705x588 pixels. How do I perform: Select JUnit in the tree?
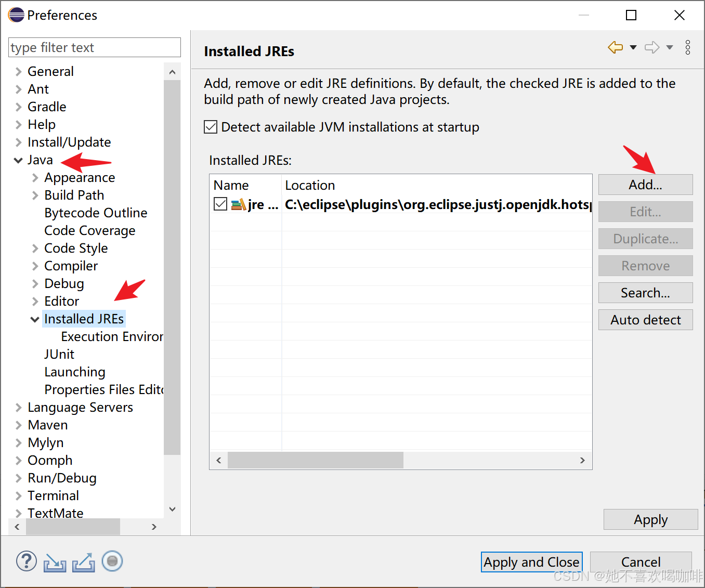click(59, 355)
